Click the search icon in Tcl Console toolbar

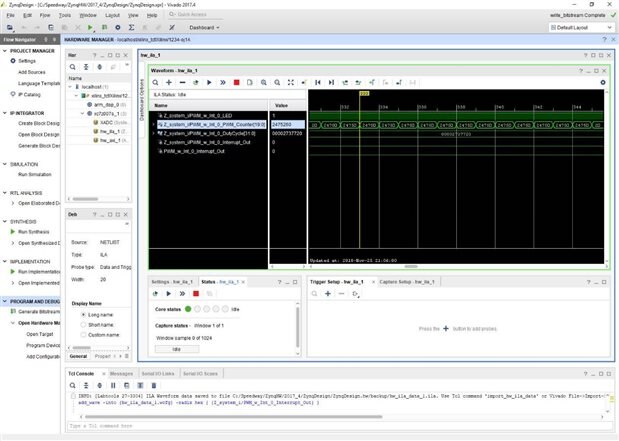point(74,385)
